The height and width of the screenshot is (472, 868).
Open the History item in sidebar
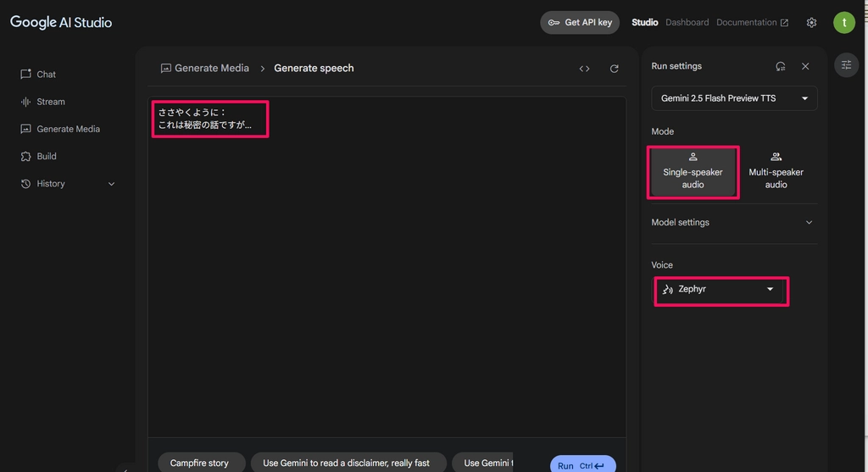click(51, 184)
